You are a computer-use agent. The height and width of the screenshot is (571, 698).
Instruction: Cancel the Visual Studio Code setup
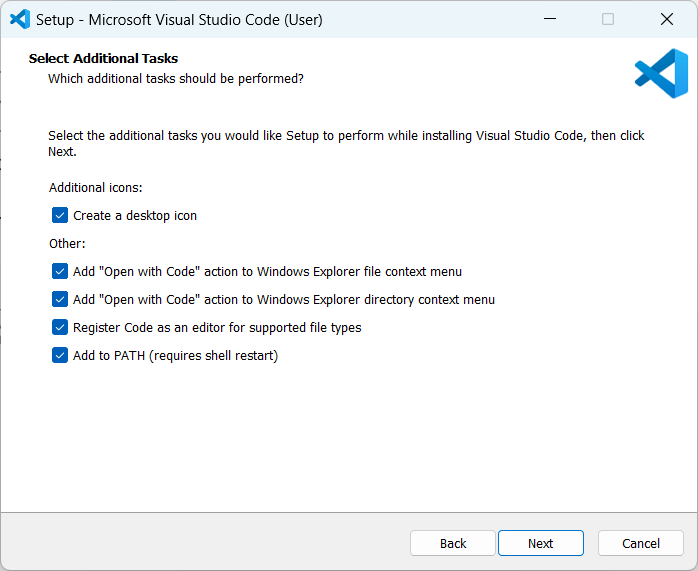pos(641,543)
